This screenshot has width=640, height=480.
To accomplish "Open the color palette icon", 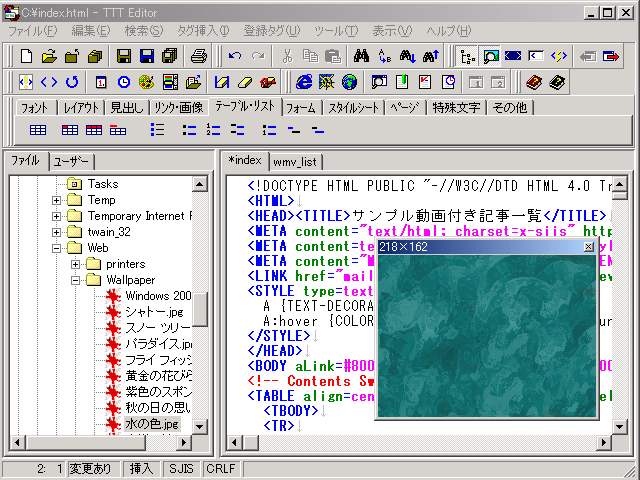I will pyautogui.click(x=147, y=82).
